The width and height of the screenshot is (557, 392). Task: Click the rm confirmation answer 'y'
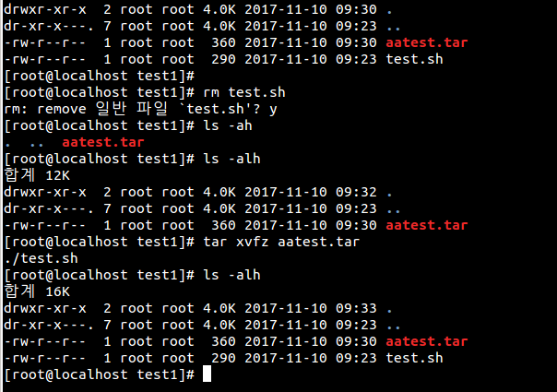coord(273,110)
